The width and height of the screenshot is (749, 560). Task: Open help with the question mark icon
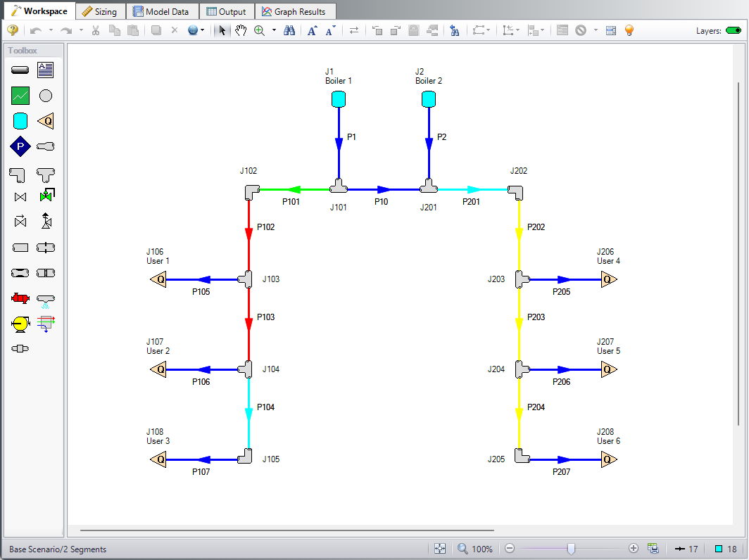(x=13, y=30)
